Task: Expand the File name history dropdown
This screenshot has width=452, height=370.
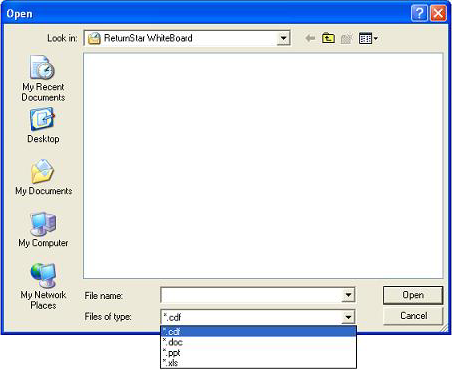Action: click(x=348, y=295)
